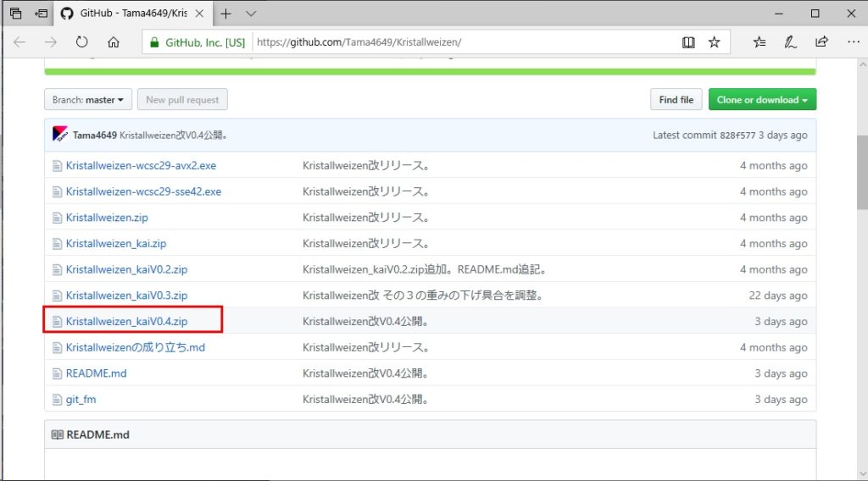Click file icon beside Kristallweizen_kaiV0.2.zip
The height and width of the screenshot is (481, 868).
click(57, 270)
